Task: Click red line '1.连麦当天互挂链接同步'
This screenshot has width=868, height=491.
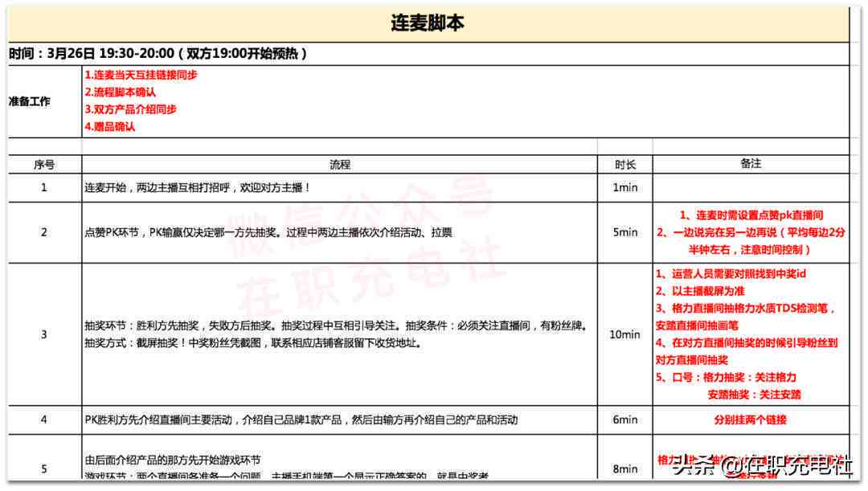Action: tap(141, 75)
